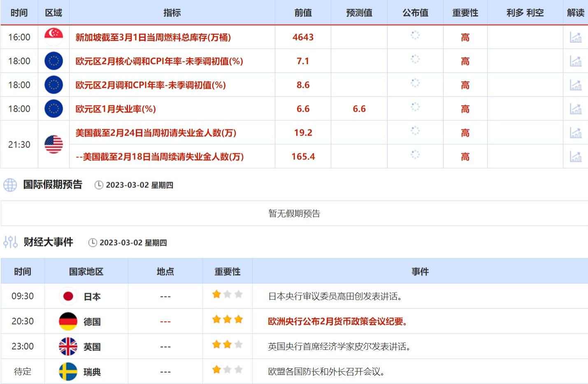Viewport: 588px width, 384px height.
Task: Click the two-star rating for UK event
Action: coord(227,345)
